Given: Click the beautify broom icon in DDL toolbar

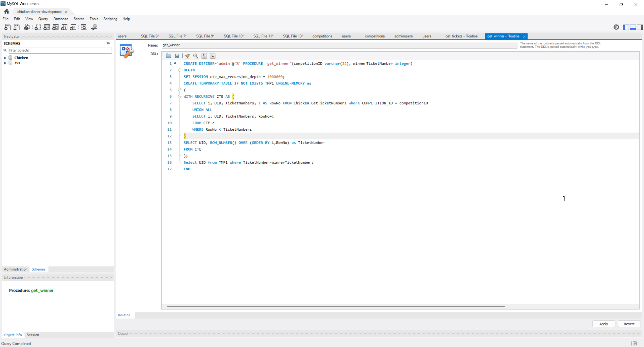Looking at the screenshot, I should pyautogui.click(x=187, y=56).
